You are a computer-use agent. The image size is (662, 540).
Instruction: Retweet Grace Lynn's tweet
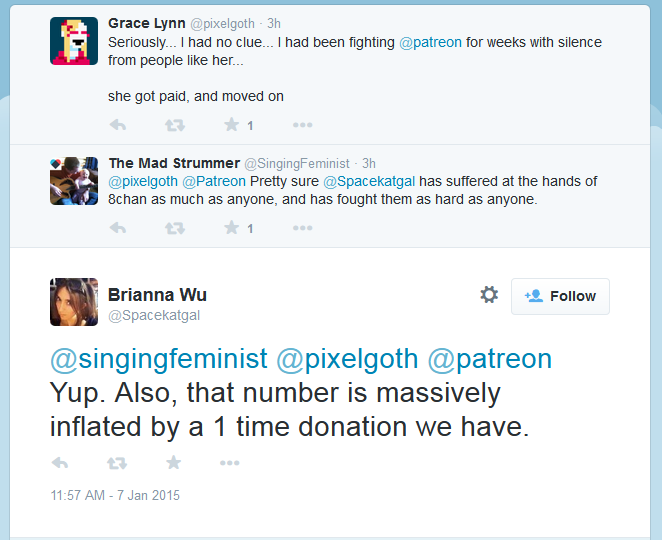[174, 125]
